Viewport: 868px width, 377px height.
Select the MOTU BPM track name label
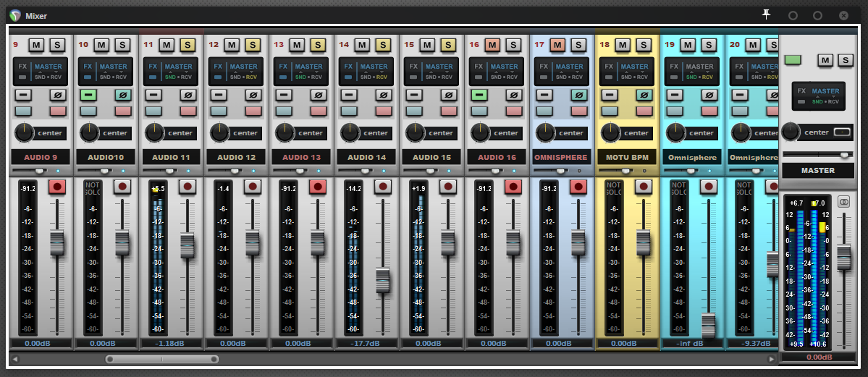627,157
